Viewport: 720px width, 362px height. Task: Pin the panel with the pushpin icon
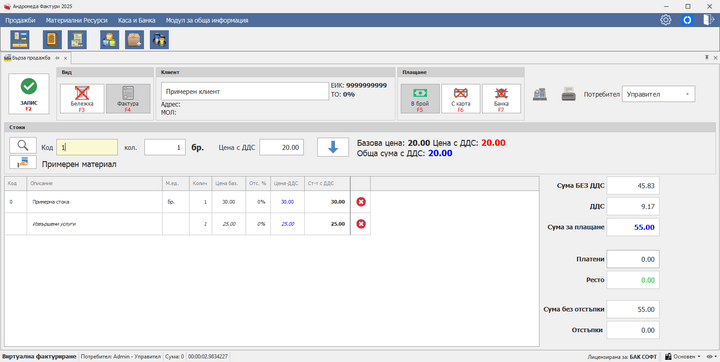(x=707, y=58)
